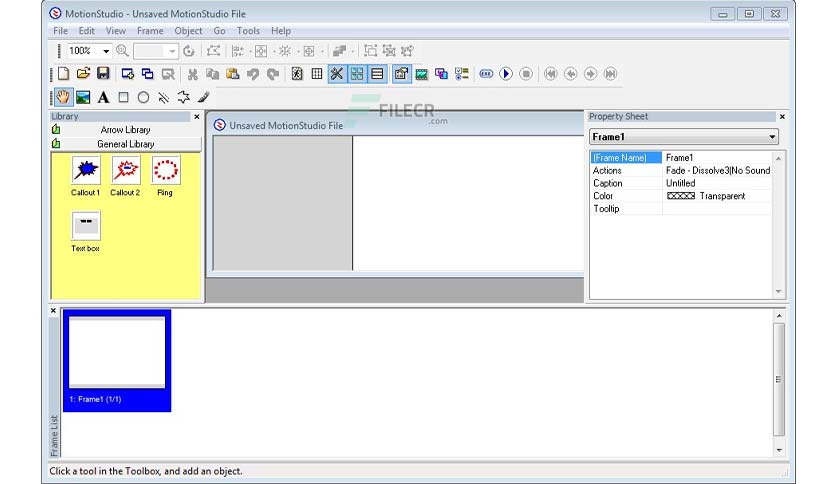
Task: Open a file using the folder icon
Action: pyautogui.click(x=83, y=74)
